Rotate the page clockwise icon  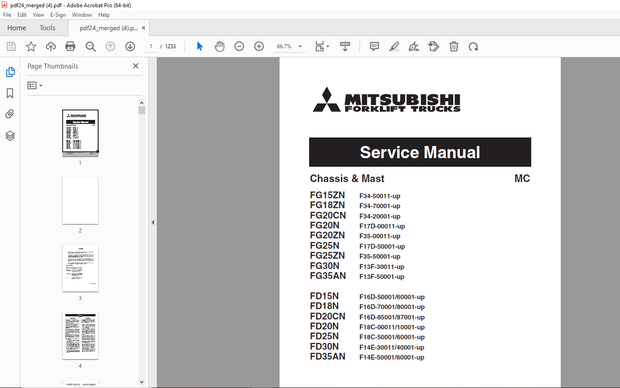point(473,47)
